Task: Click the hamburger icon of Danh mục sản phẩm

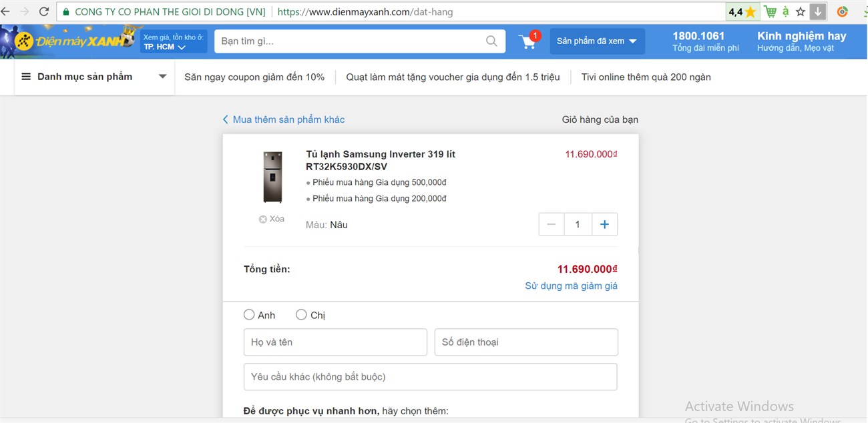Action: (x=26, y=77)
